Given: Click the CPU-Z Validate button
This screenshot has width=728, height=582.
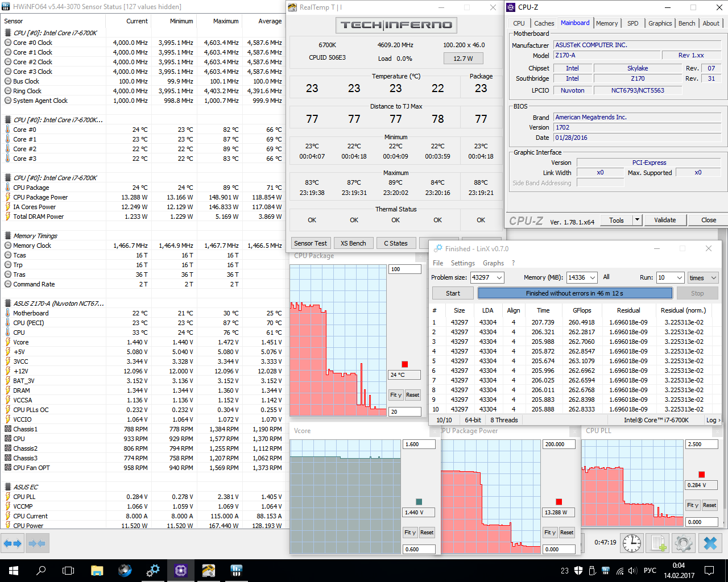Looking at the screenshot, I should 665,220.
